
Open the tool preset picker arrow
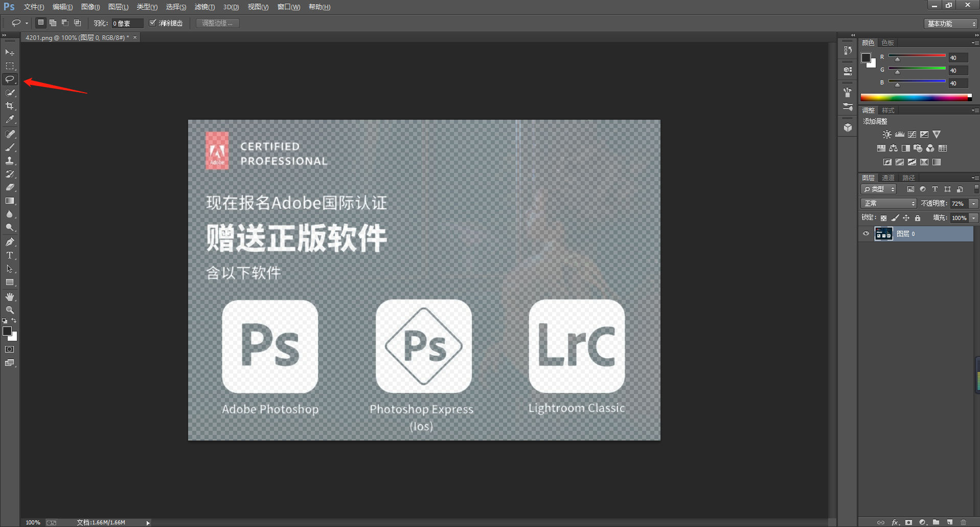27,23
